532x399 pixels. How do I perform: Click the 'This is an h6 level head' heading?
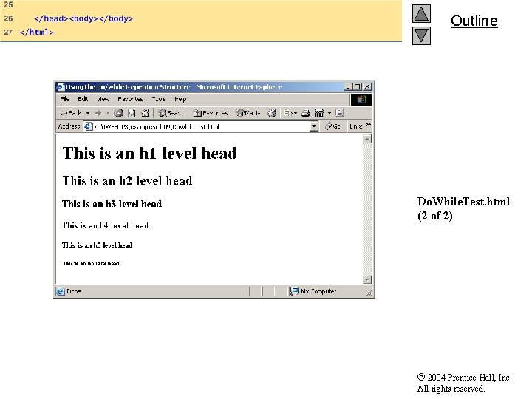91,263
